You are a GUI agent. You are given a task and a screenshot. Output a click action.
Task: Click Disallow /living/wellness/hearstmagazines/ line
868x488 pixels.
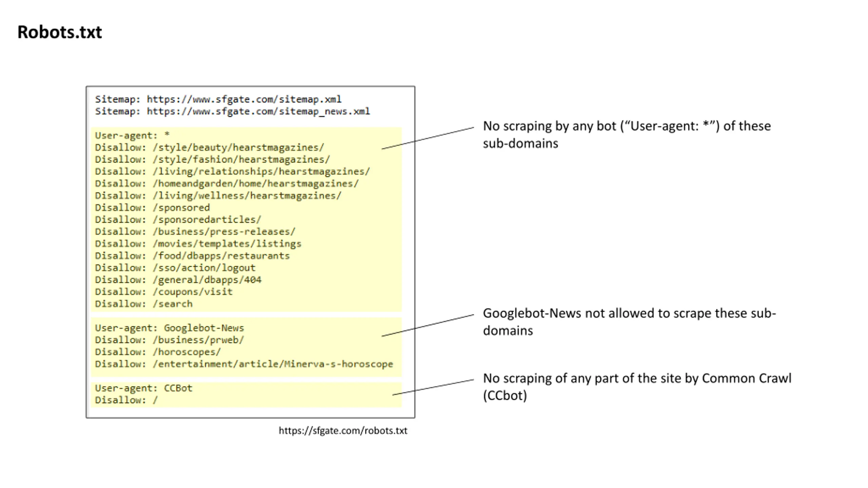click(218, 196)
